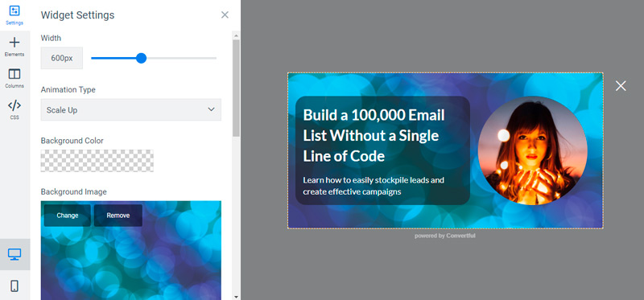Screen dimensions: 644x300
Task: Open the CSS code editor
Action: [14, 109]
